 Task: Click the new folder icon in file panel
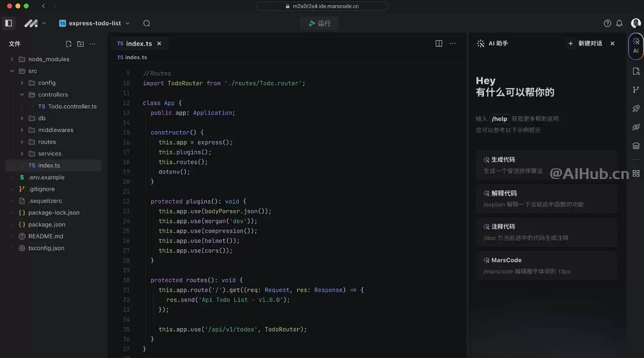click(x=80, y=44)
